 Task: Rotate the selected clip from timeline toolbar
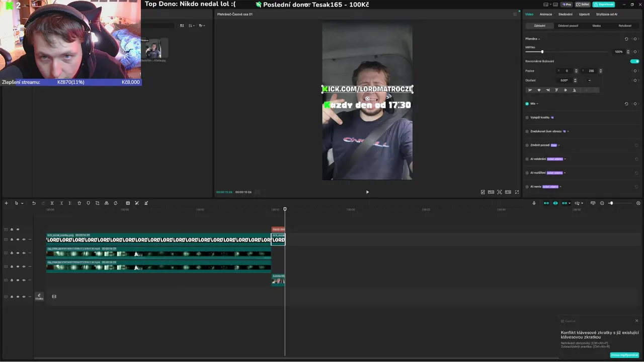(115, 203)
